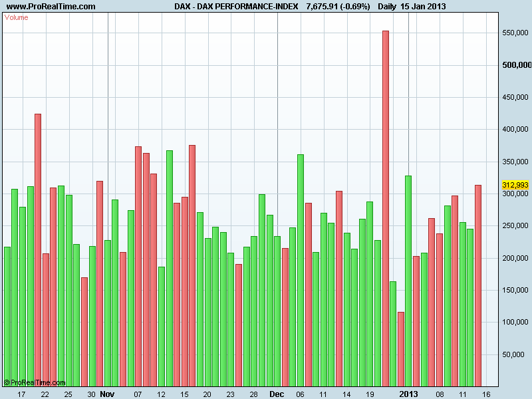Click the 28 date label on x-axis
Viewport: 532px width, 399px height.
253,394
